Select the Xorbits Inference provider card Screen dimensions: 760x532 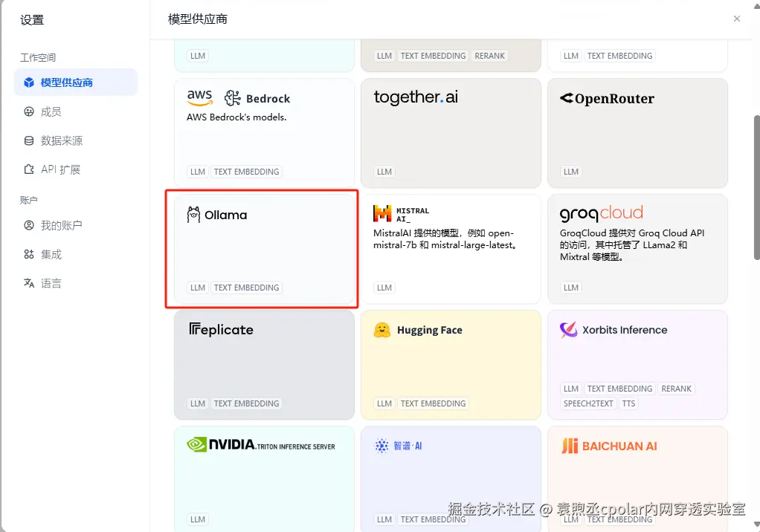[637, 365]
